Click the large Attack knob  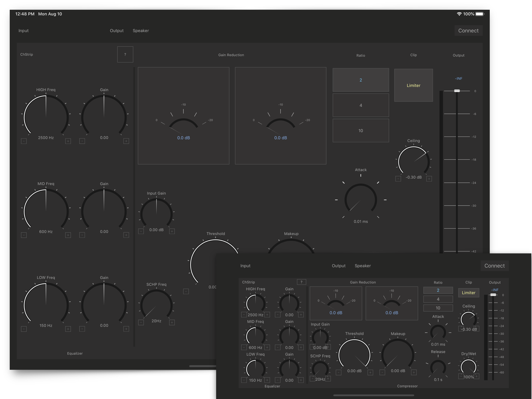(360, 199)
